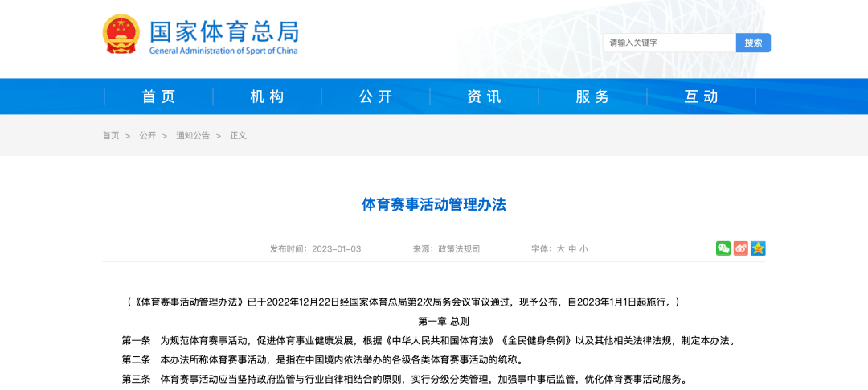Focus the 请输入关键字 search field
Screen dimensions: 868x390
click(x=669, y=43)
